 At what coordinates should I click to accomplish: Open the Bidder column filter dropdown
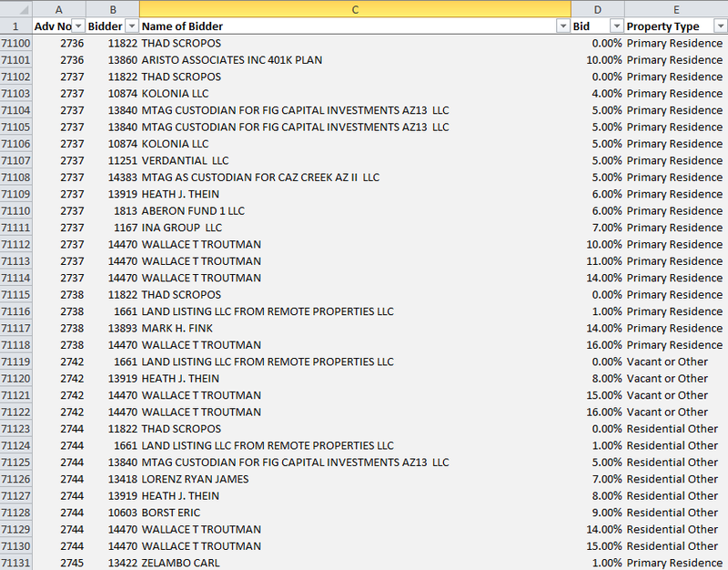131,26
